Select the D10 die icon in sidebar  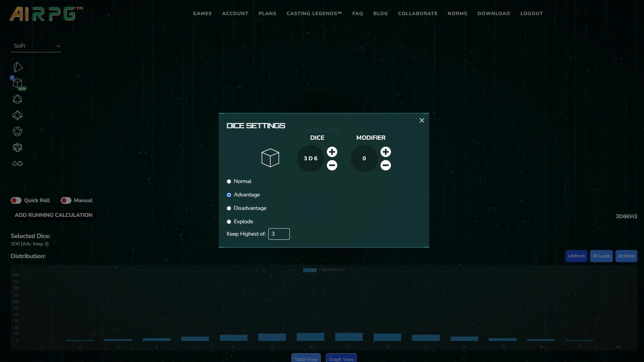pyautogui.click(x=17, y=115)
